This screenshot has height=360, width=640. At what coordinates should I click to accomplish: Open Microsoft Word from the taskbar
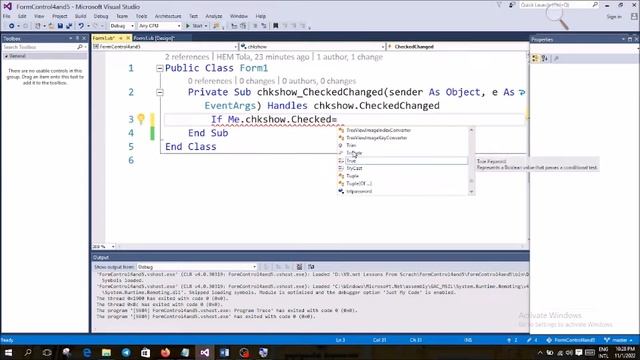[224, 352]
